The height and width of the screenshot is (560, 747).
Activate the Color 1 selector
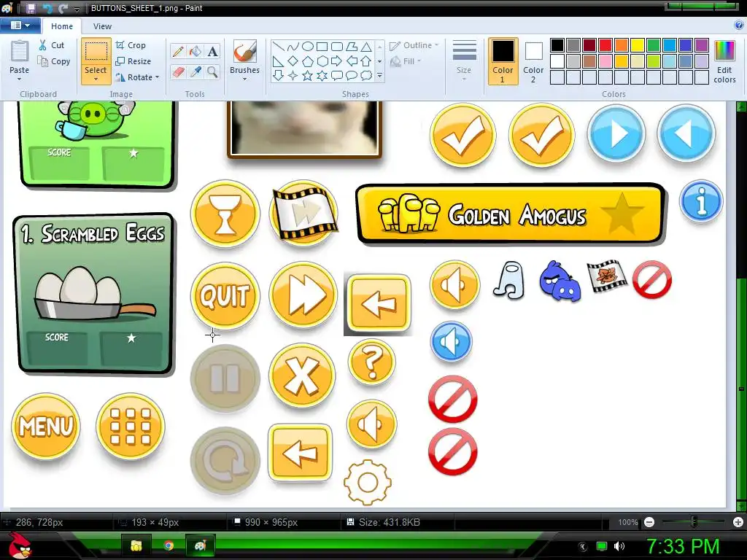pos(503,61)
